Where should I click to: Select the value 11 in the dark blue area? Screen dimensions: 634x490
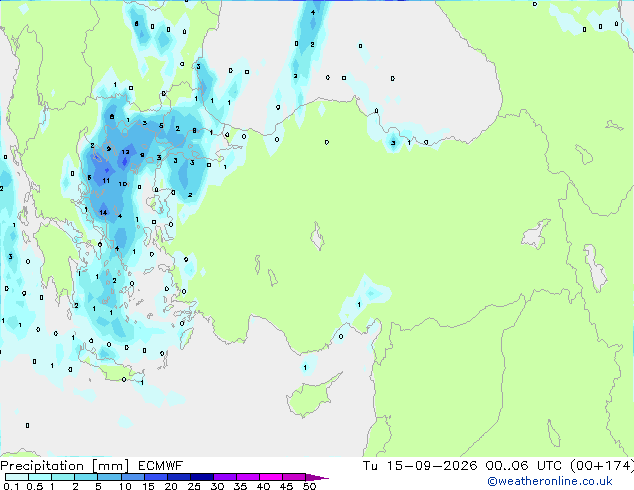click(106, 181)
